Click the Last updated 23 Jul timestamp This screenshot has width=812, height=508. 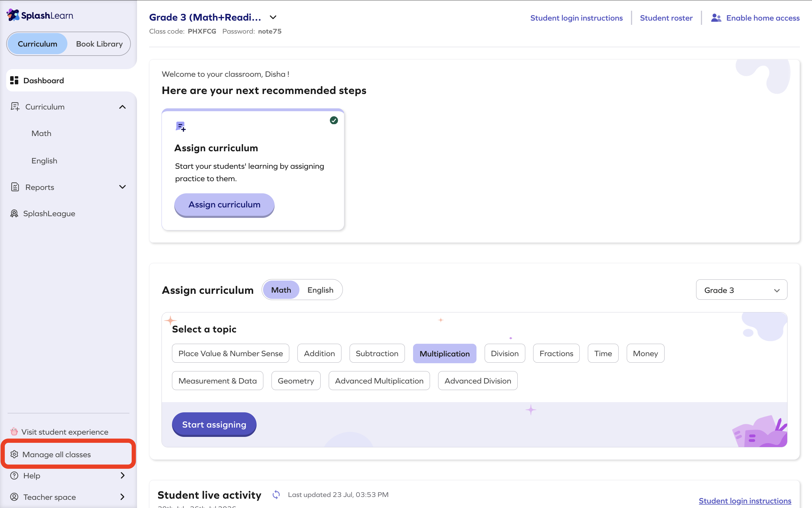tap(338, 494)
